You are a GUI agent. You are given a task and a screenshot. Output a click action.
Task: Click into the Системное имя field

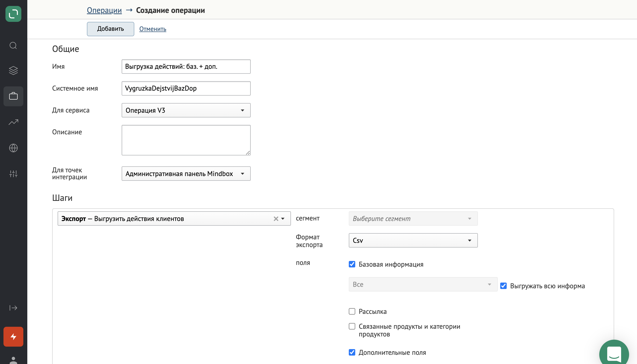[x=186, y=88]
